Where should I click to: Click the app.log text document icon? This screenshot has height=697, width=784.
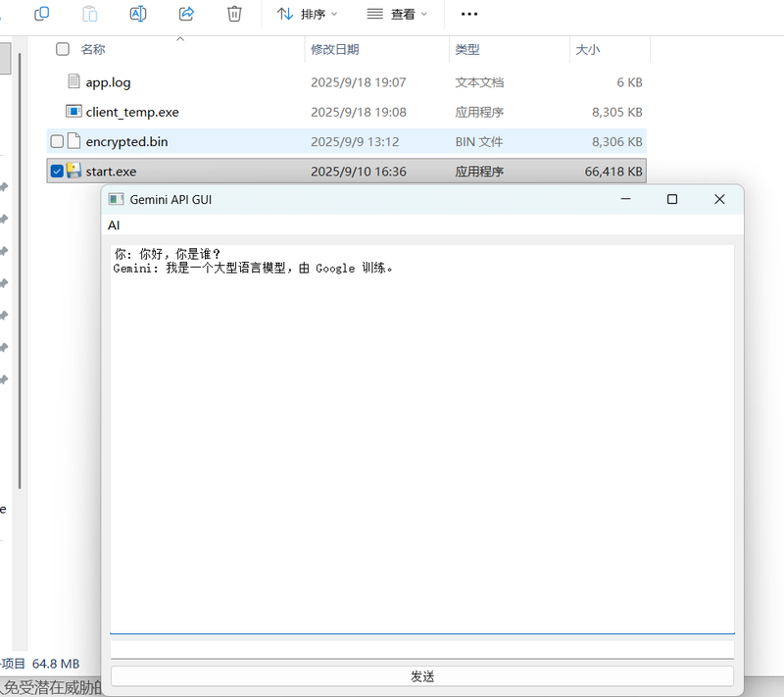click(73, 81)
